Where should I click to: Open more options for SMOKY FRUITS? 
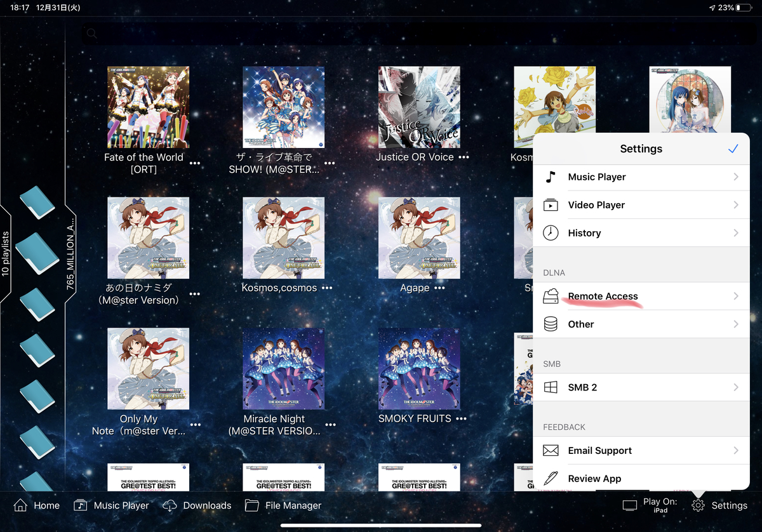pyautogui.click(x=461, y=419)
